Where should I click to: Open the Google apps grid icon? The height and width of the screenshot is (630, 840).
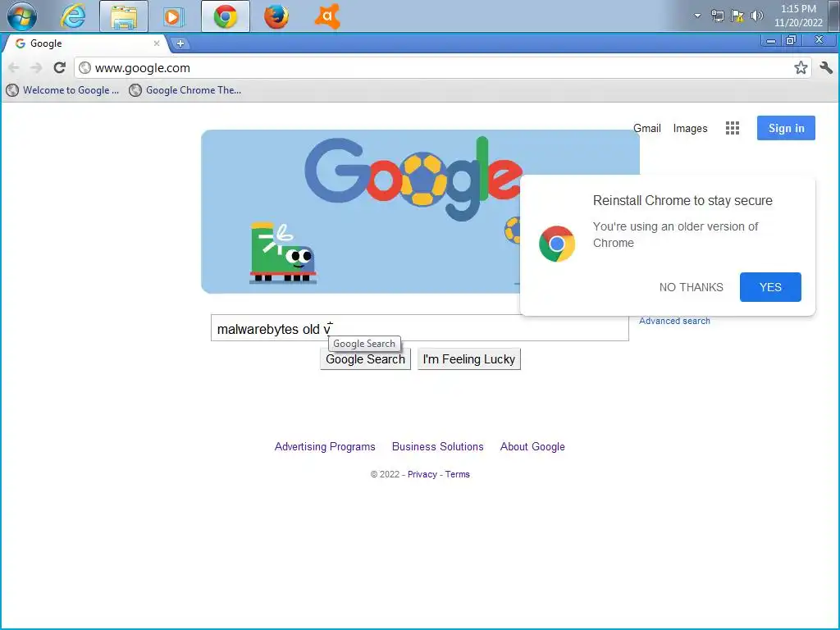point(733,128)
